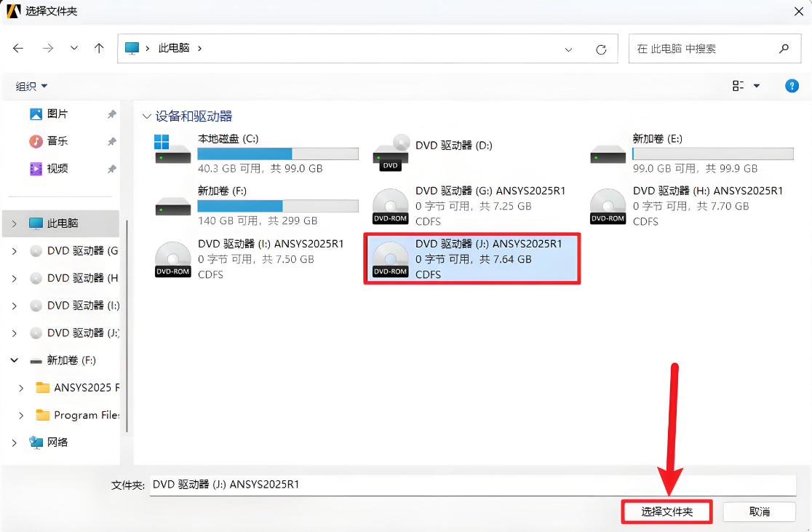Collapse 新加卷 (F:) tree node
Viewport: 812px width, 532px height.
point(14,360)
